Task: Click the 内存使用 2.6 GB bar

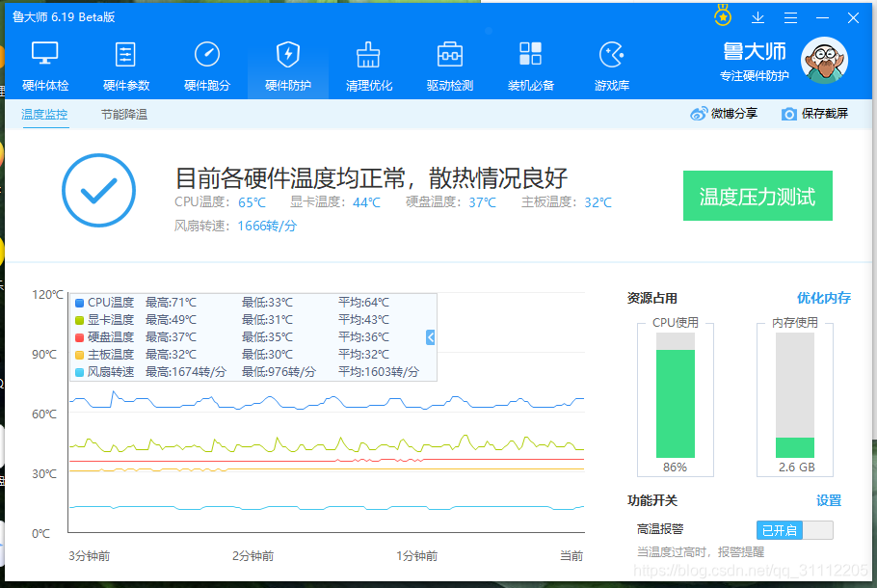Action: click(795, 395)
